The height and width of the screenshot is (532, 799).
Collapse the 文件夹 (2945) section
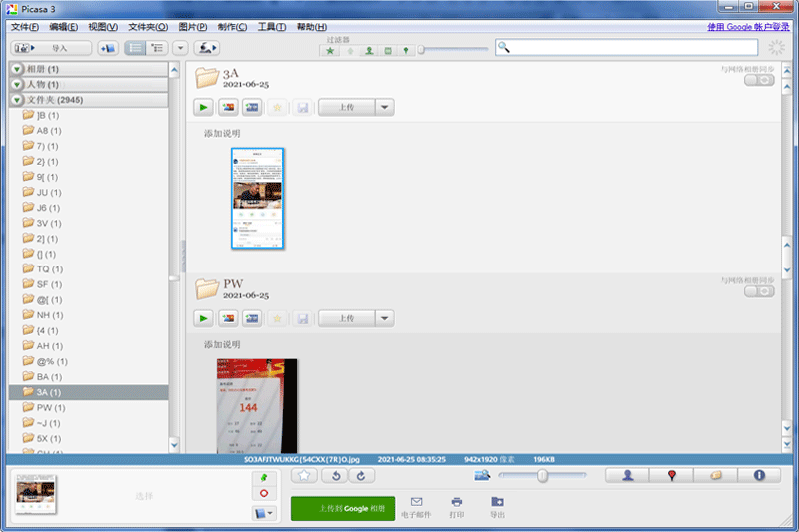(18, 100)
